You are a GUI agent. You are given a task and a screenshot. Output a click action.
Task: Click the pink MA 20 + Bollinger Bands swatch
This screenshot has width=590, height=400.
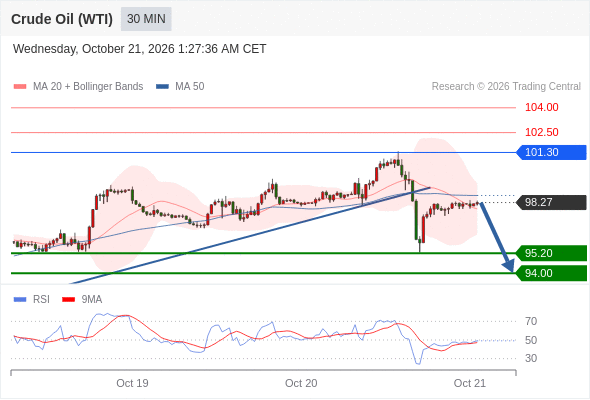tap(20, 87)
